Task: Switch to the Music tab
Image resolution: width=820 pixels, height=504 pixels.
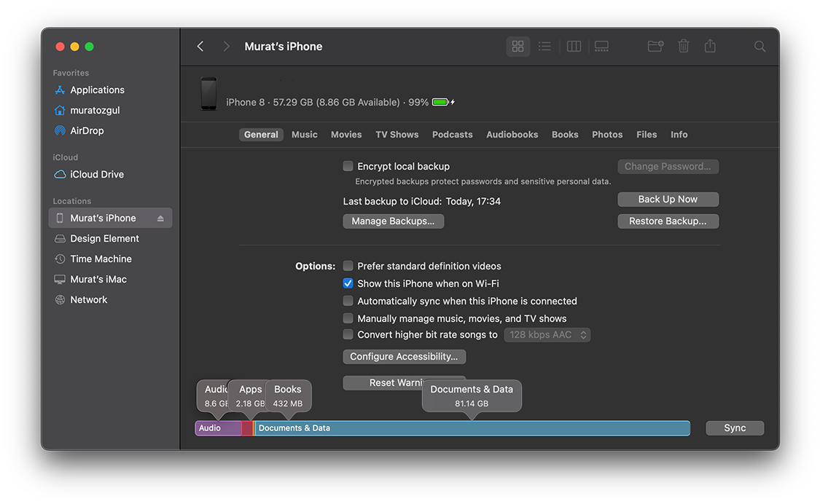Action: (305, 134)
